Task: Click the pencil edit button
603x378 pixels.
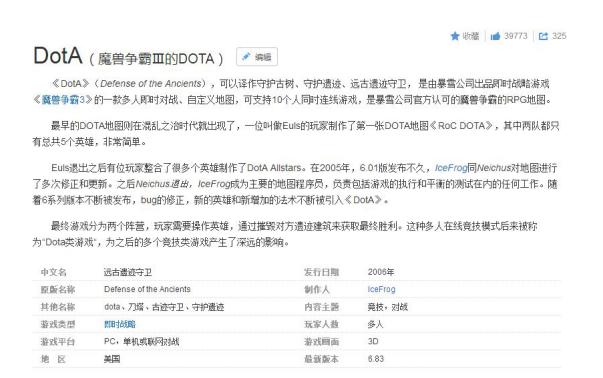Action: pos(257,57)
